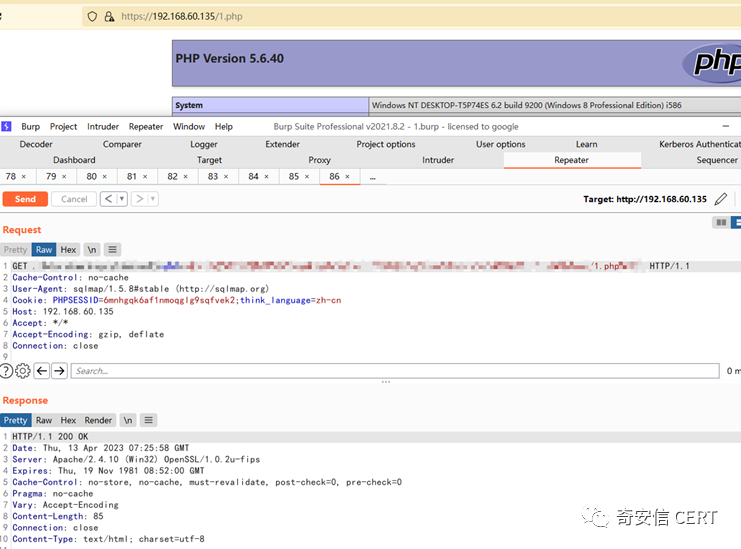Go to next search match arrow
The width and height of the screenshot is (741, 549).
59,371
